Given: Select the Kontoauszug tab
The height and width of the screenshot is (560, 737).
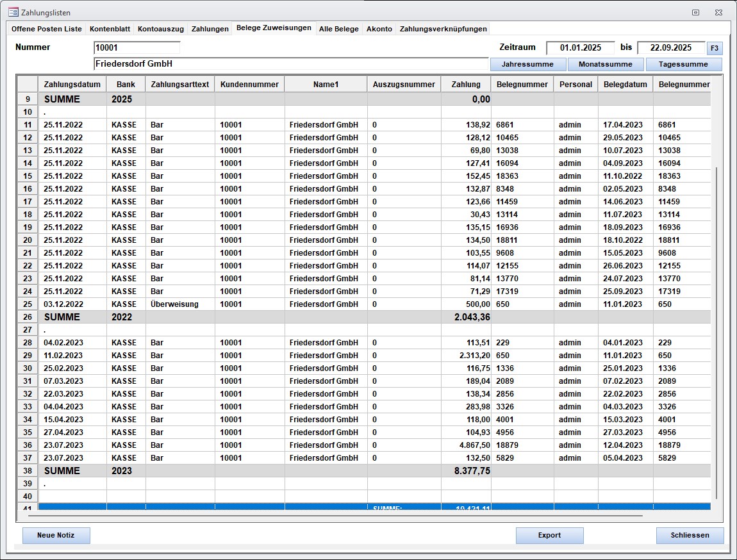Looking at the screenshot, I should tap(160, 29).
